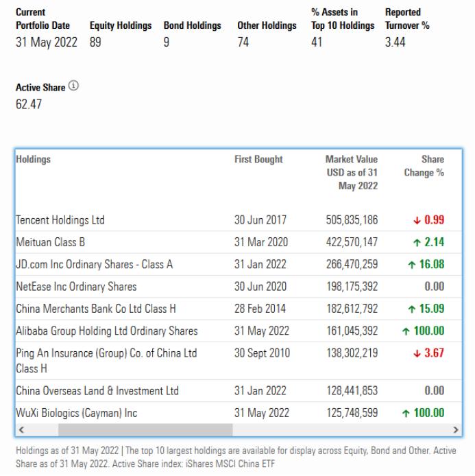Click the red down arrow beside 3.67
This screenshot has height=476, width=475.
pyautogui.click(x=417, y=353)
